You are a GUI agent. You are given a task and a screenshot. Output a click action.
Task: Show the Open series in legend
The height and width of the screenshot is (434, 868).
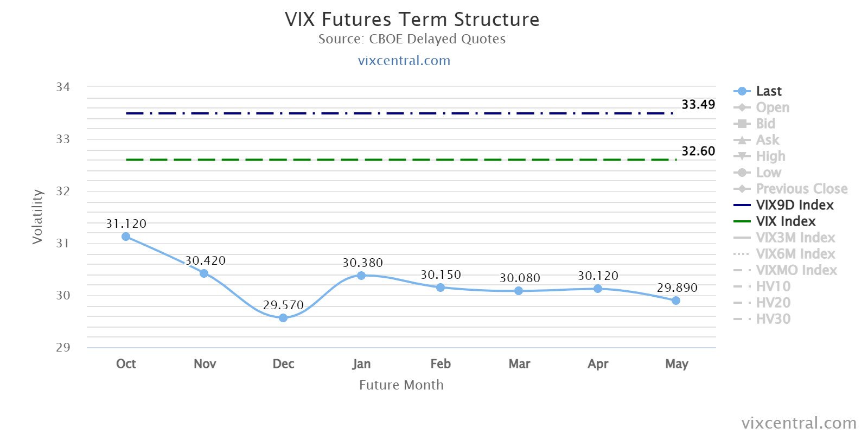[x=761, y=107]
